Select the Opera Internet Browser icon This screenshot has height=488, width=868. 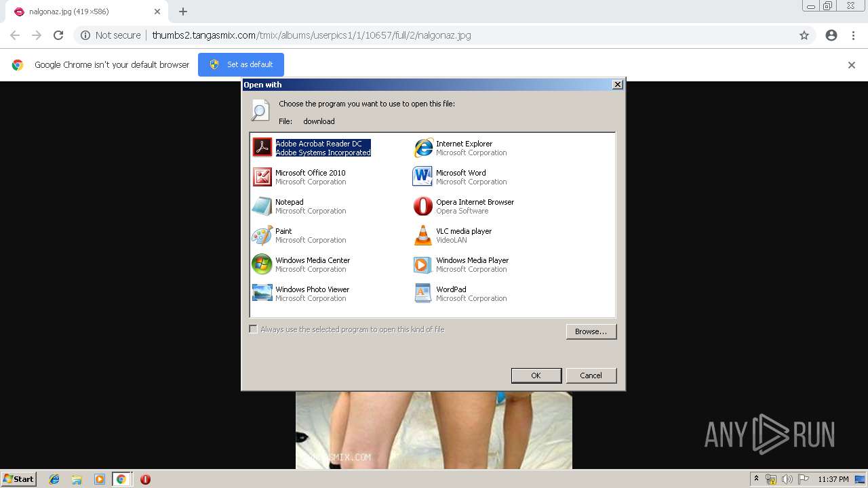(423, 205)
